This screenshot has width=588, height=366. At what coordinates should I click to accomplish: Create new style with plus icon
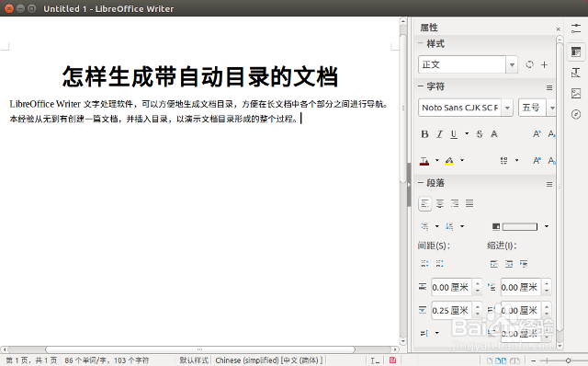pos(544,64)
